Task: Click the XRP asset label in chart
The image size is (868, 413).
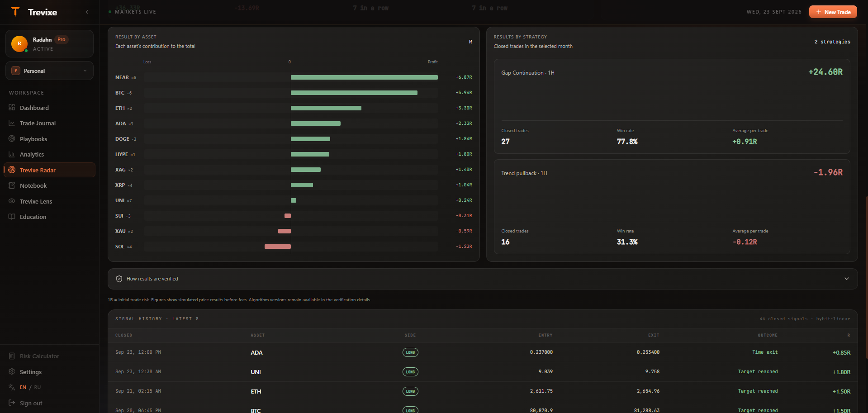Action: 120,185
